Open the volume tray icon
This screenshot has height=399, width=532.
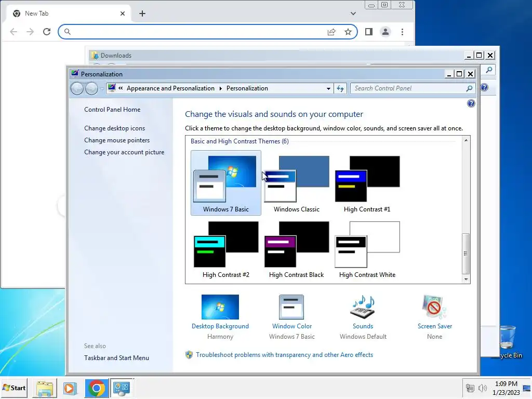(x=482, y=388)
